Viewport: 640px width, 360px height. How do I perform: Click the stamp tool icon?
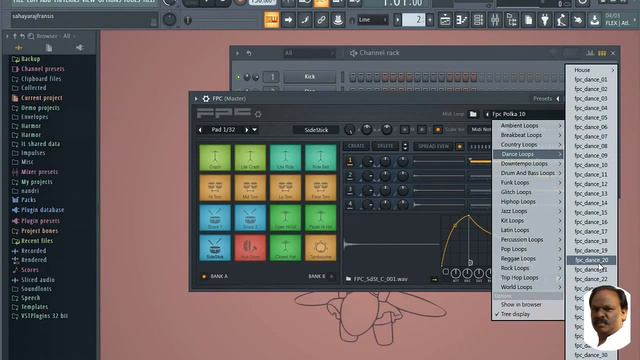point(338,20)
